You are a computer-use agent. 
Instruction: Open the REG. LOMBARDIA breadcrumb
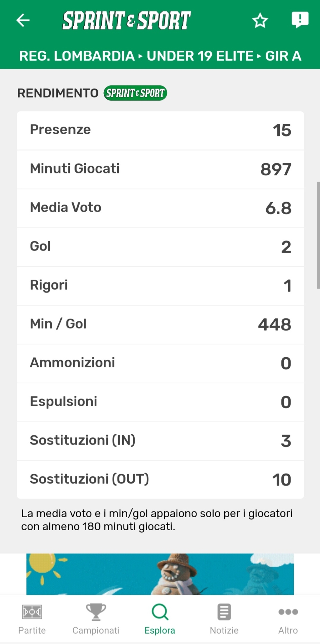click(77, 56)
